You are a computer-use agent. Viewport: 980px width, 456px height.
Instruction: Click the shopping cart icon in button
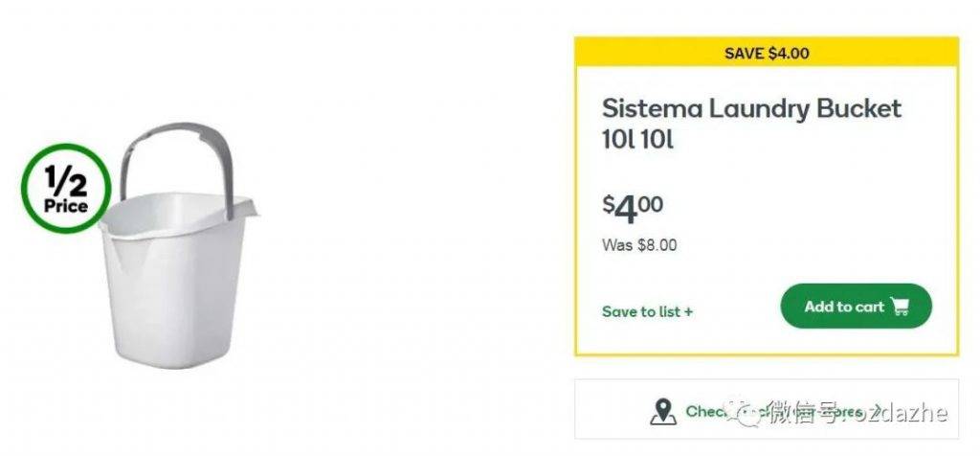point(900,307)
